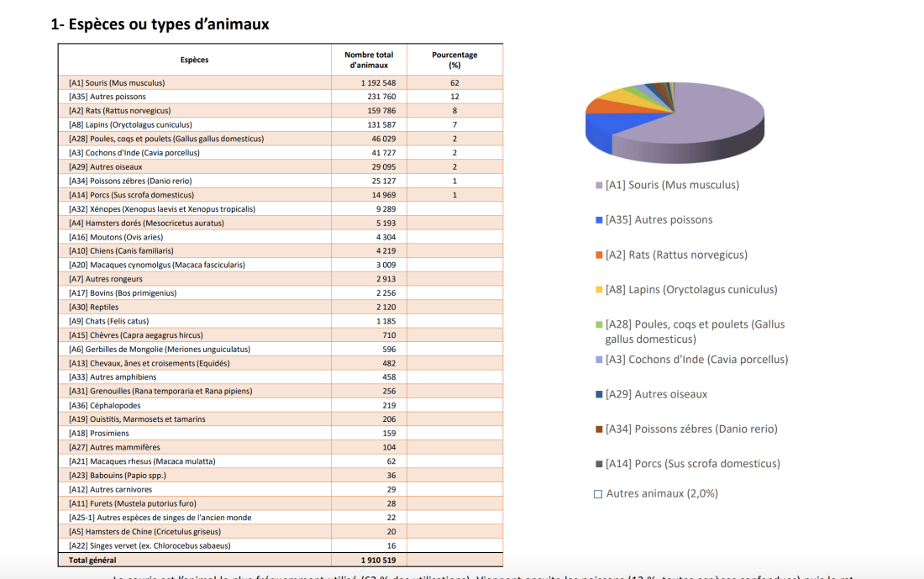
Task: Click the '[A25-1] Autres espèces de singes' row label
Action: (x=160, y=518)
